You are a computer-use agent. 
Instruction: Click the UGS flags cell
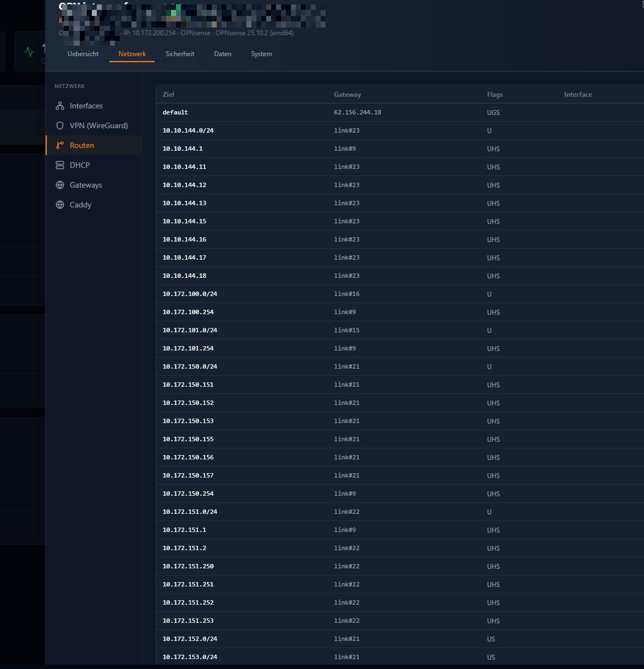click(493, 112)
